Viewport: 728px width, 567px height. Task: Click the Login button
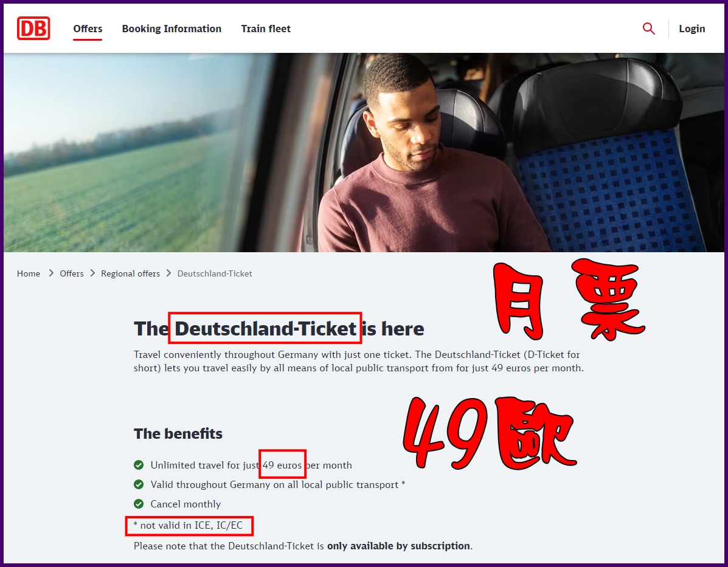point(692,29)
